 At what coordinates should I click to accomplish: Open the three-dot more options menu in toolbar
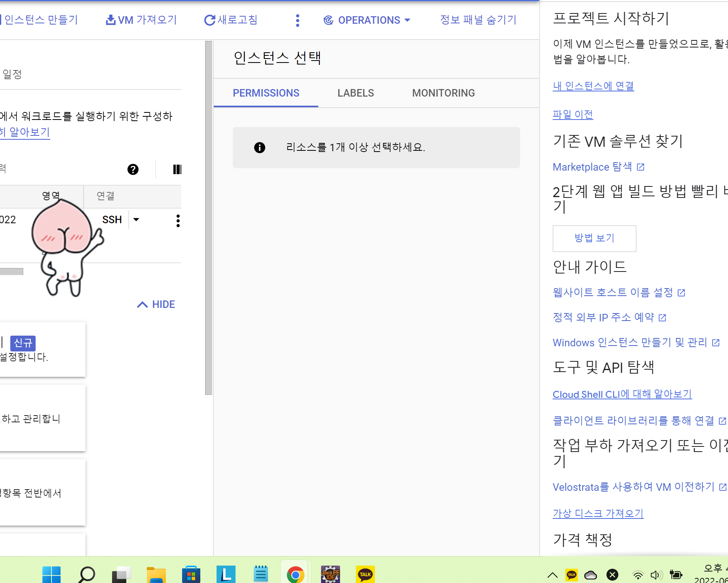click(298, 20)
